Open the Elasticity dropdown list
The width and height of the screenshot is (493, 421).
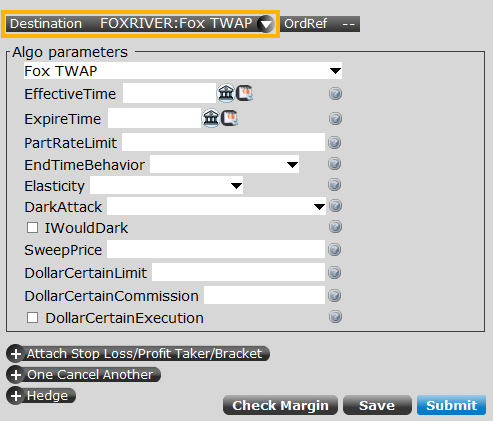[x=166, y=185]
